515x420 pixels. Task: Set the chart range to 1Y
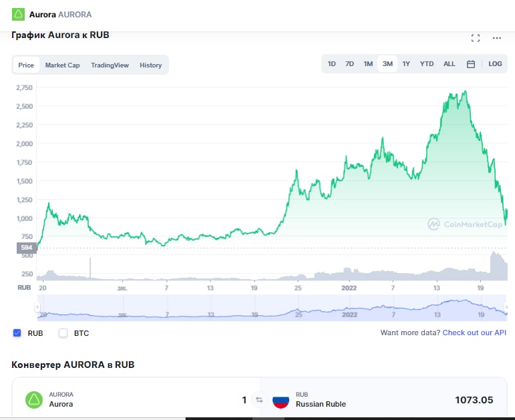coord(406,63)
